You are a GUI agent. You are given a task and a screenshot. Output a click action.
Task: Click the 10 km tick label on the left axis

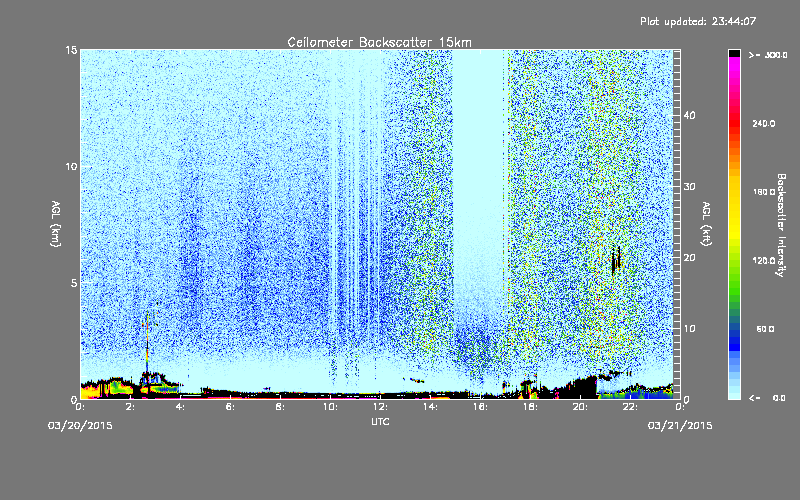click(71, 166)
